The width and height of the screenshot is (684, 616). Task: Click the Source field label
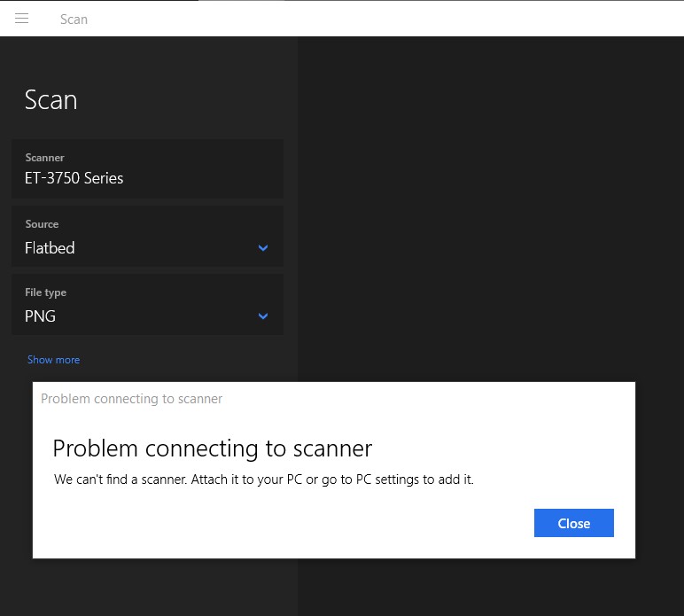click(42, 224)
